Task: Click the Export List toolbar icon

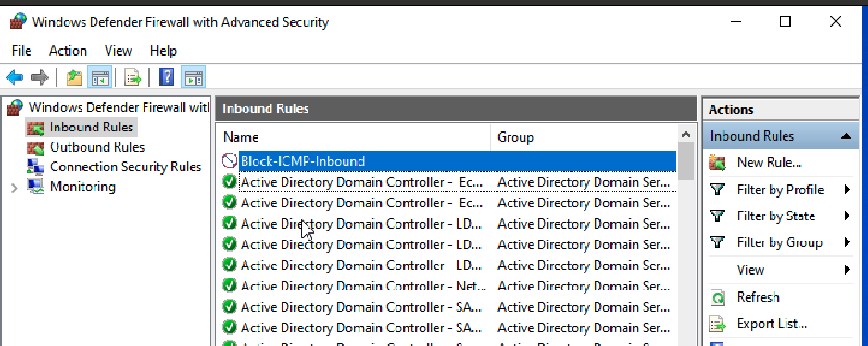Action: pyautogui.click(x=132, y=78)
